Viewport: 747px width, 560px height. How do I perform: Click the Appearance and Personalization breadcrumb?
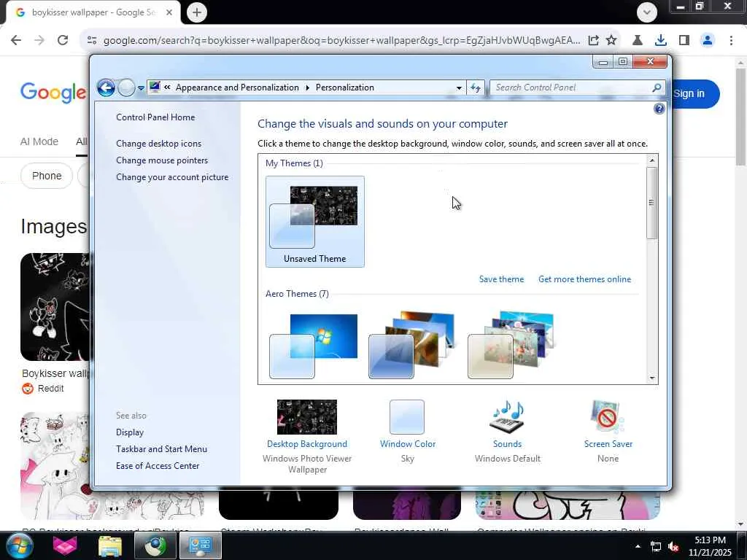(237, 87)
